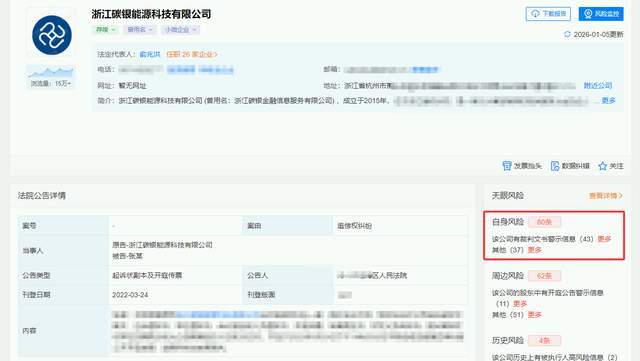Click the 历史风险 4条 badge
Screen dimensions: 640x361
[x=544, y=341]
